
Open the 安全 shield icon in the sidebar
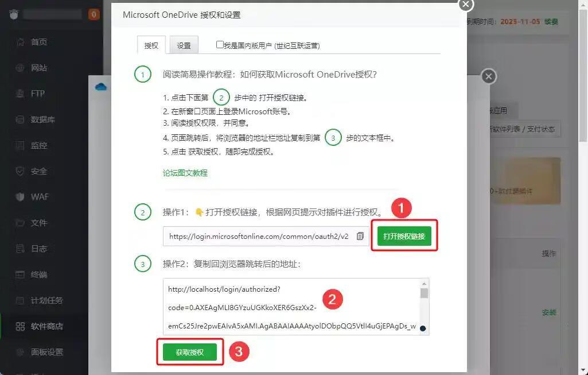(x=20, y=172)
